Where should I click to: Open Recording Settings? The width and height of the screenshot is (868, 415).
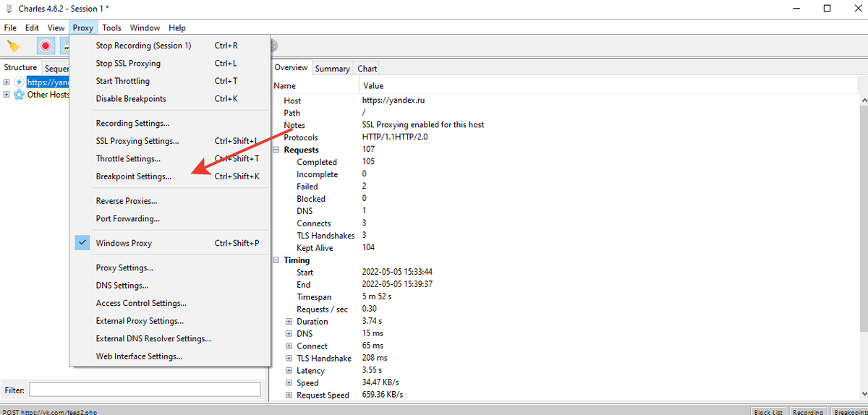point(170,124)
